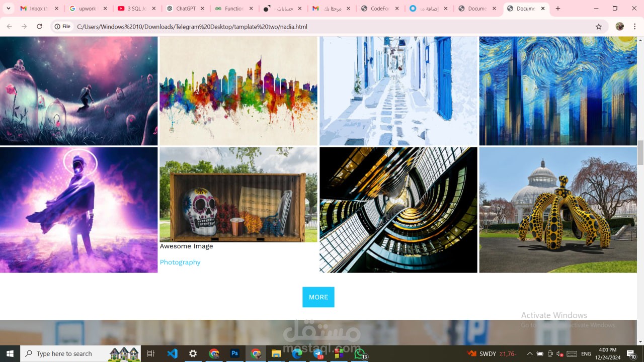
Task: Open the Windows Start menu
Action: coord(10,353)
